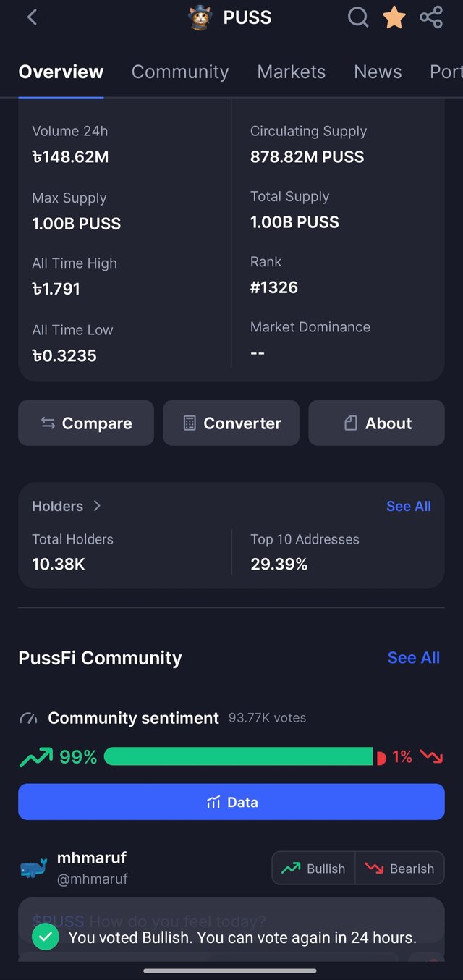Viewport: 463px width, 980px height.
Task: Click the green bullish trend arrow icon
Action: 35,757
